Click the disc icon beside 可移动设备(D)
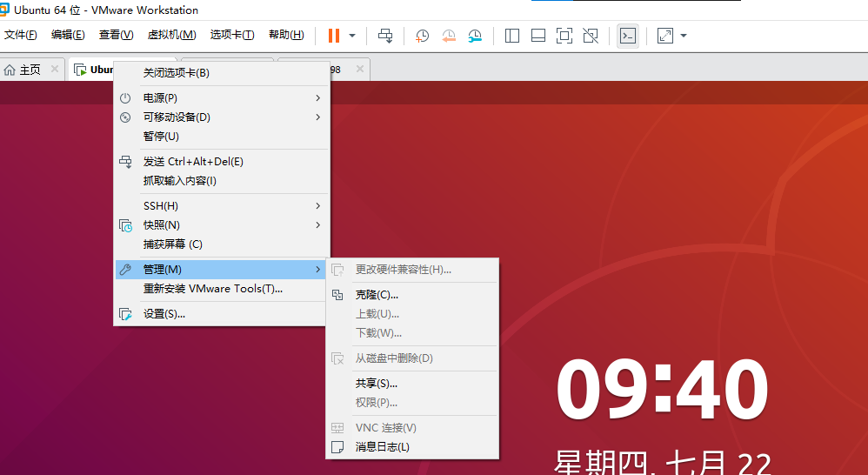The height and width of the screenshot is (475, 868). click(125, 117)
